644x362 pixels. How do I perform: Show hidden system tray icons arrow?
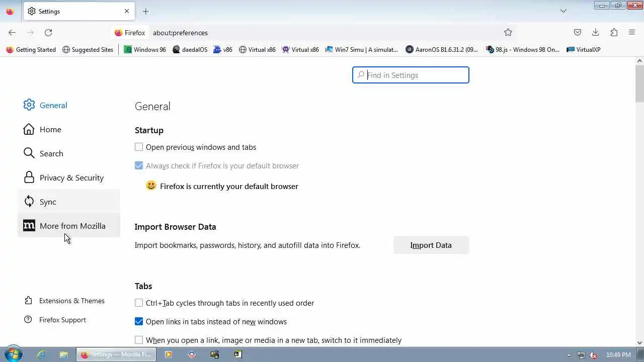[569, 355]
